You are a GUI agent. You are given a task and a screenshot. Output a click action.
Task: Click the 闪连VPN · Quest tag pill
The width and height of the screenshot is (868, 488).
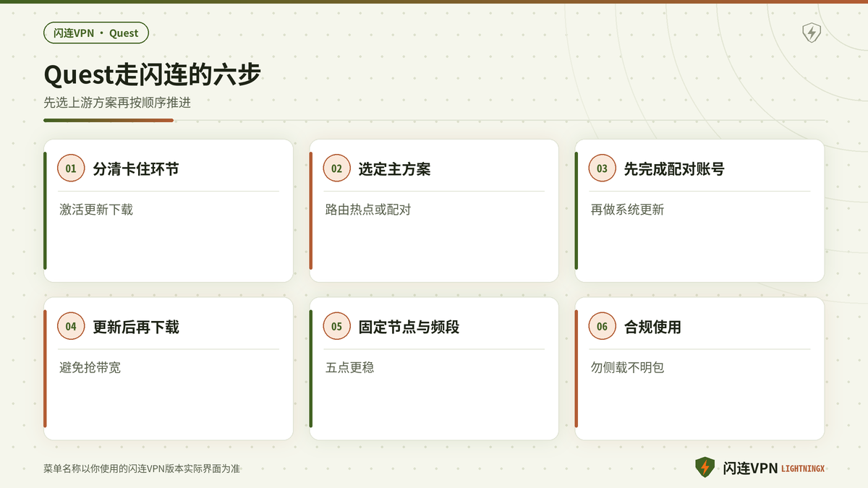point(96,33)
